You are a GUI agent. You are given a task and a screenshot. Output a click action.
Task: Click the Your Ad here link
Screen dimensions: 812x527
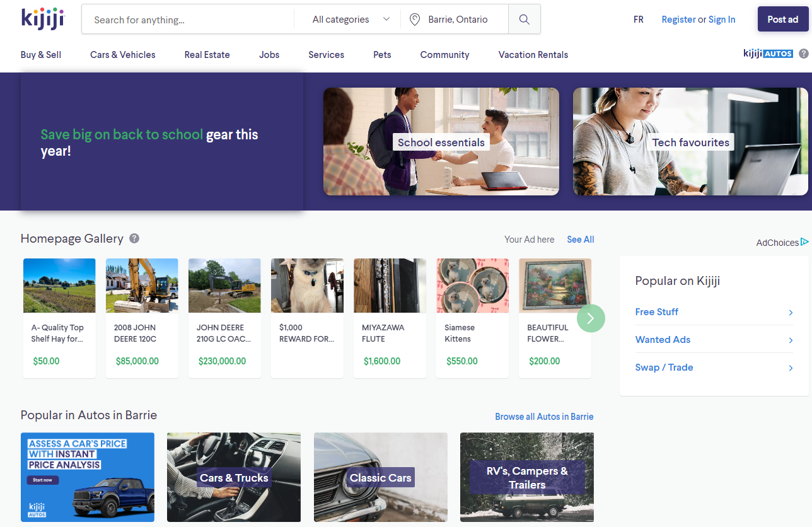click(x=530, y=240)
